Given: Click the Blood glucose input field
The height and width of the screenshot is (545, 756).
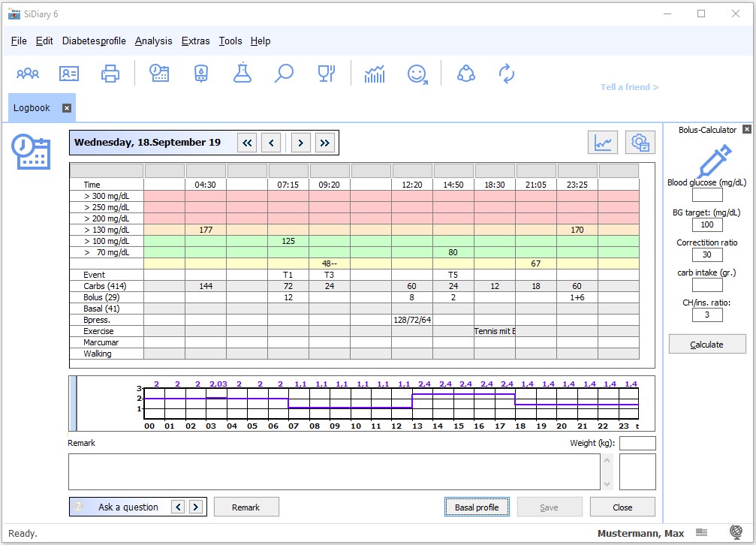Looking at the screenshot, I should click(x=706, y=195).
